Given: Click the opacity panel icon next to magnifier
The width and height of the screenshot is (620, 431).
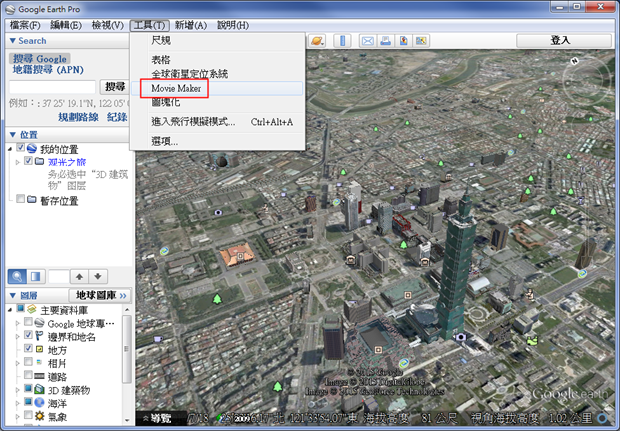Looking at the screenshot, I should click(x=36, y=276).
